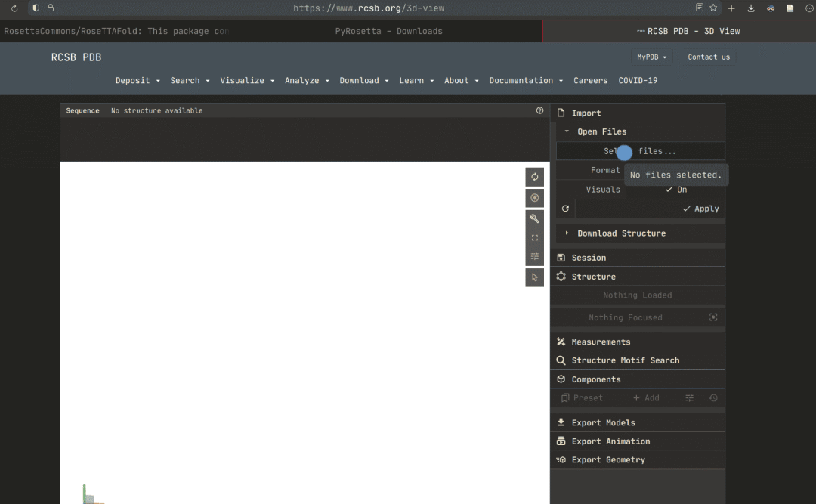
Task: Open the Visualize dropdown menu
Action: click(246, 80)
